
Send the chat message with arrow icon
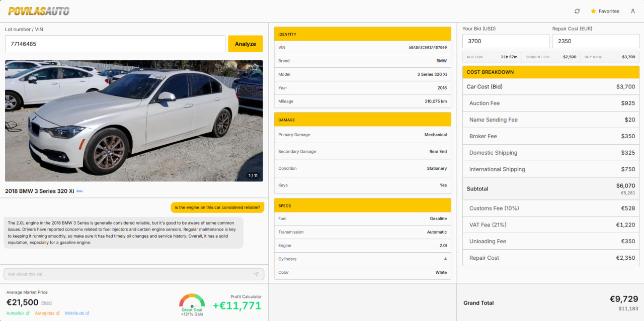(x=256, y=274)
